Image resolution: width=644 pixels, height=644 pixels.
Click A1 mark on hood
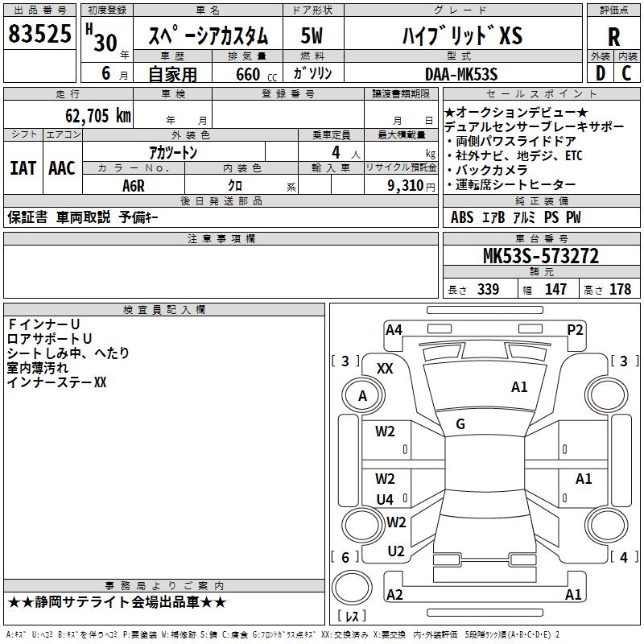click(519, 387)
